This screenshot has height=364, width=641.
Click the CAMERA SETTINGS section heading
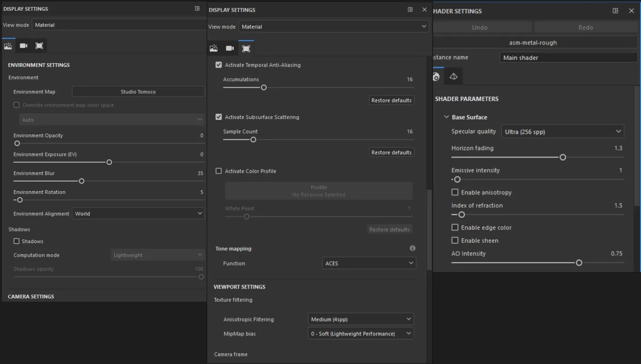click(x=31, y=297)
